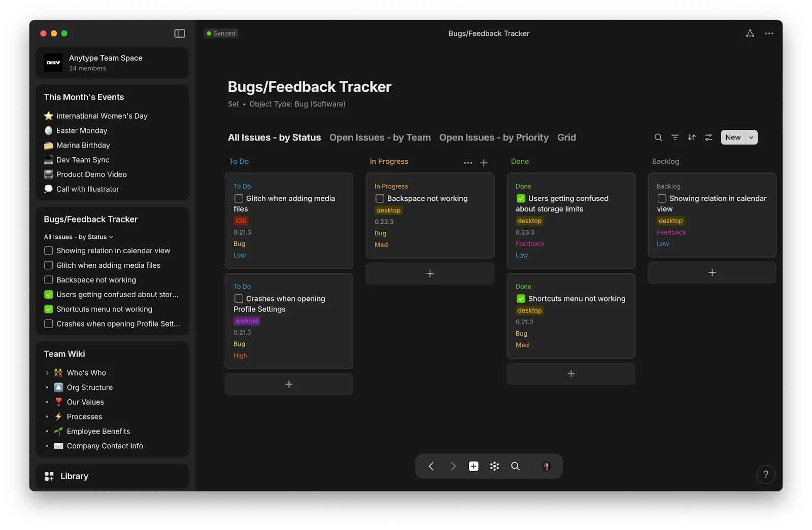
Task: Open the filter icon in view toolbar
Action: tap(675, 137)
